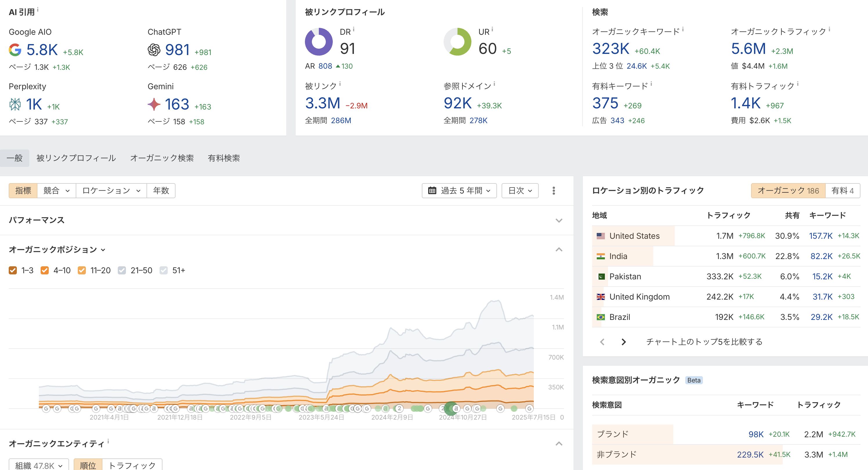
Task: Click the large green marker on chart timeline
Action: tap(450, 408)
